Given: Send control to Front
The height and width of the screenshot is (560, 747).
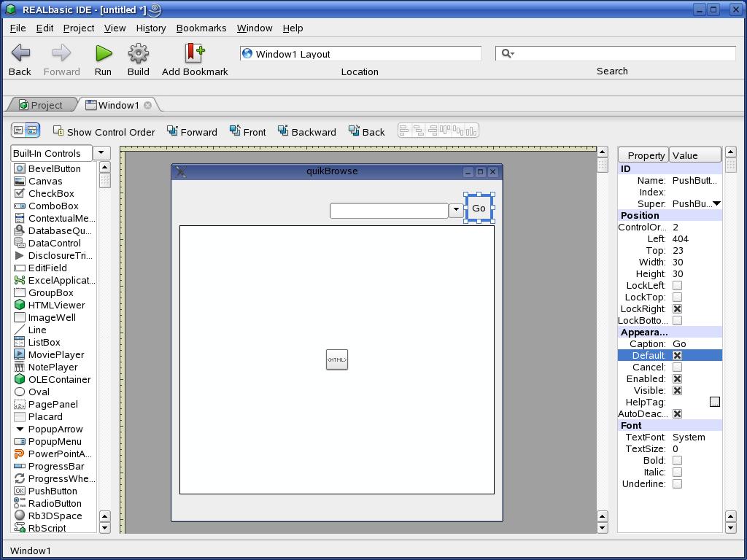Looking at the screenshot, I should pyautogui.click(x=235, y=131).
